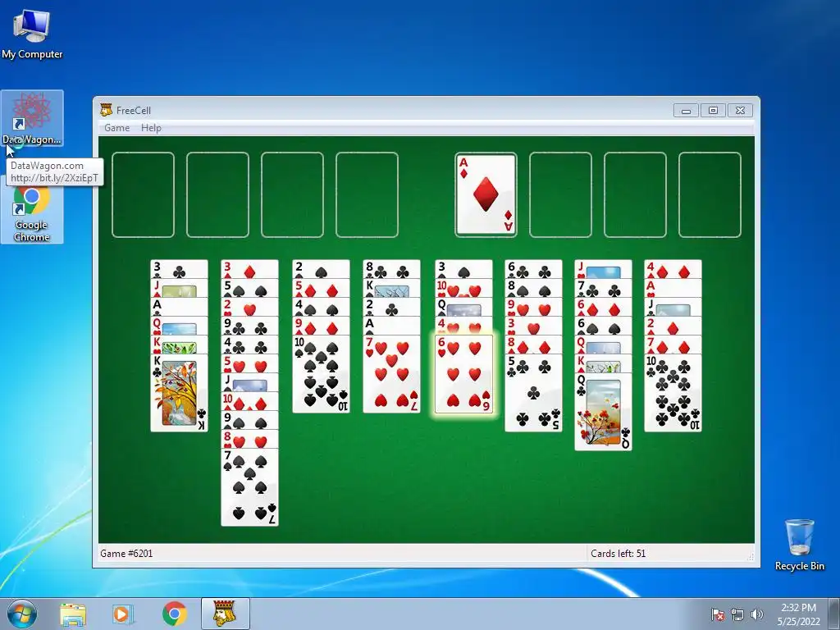Image resolution: width=840 pixels, height=630 pixels.
Task: Click the 9 of diamonds card
Action: [x=321, y=326]
